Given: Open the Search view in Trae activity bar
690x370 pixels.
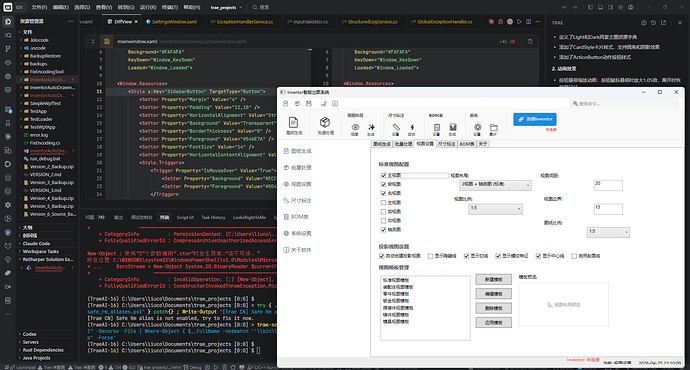Looking at the screenshot, I should pyautogui.click(x=8, y=35).
